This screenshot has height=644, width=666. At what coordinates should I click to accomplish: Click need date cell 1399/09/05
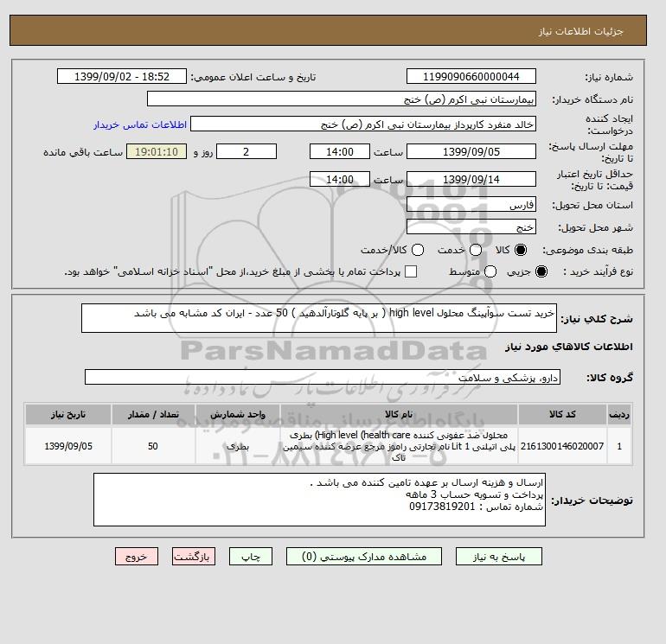(x=68, y=446)
